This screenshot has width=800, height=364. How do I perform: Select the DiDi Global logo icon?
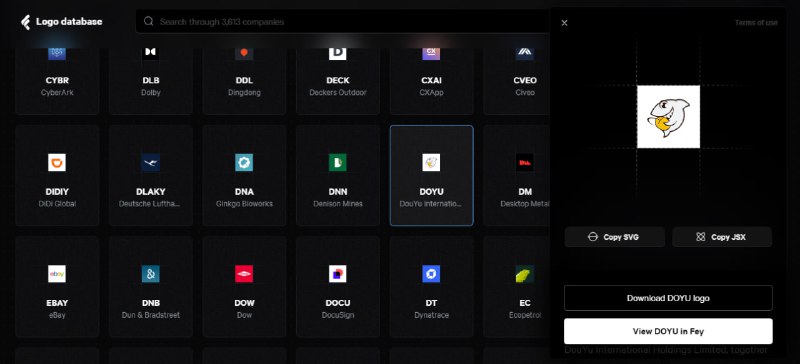[x=57, y=162]
